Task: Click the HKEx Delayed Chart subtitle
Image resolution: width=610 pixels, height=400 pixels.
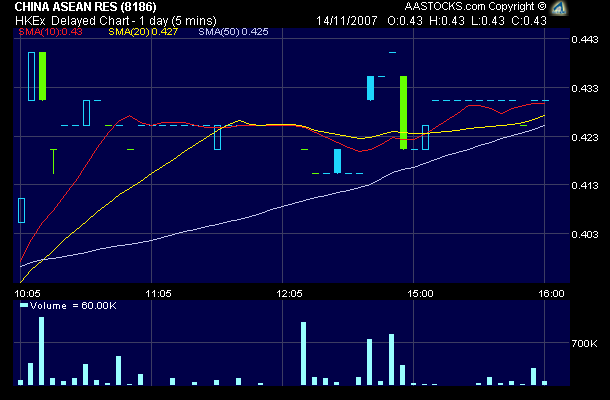Action: pyautogui.click(x=116, y=21)
